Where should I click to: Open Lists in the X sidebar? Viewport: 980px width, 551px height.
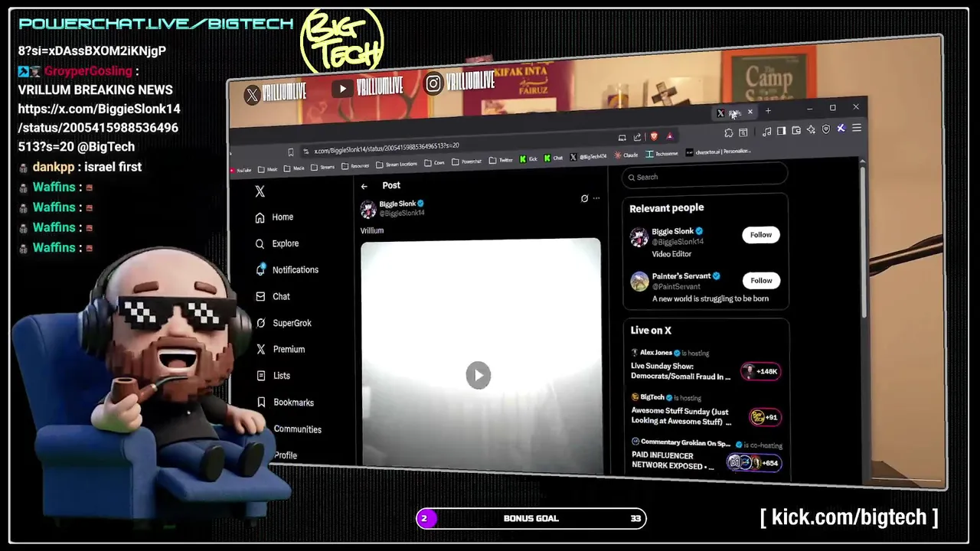273,376
